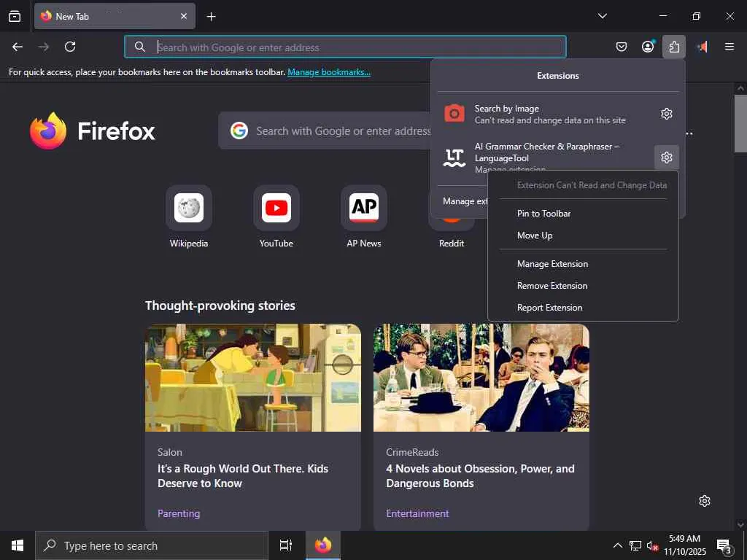Go back one page
This screenshot has width=747, height=560.
pos(18,47)
